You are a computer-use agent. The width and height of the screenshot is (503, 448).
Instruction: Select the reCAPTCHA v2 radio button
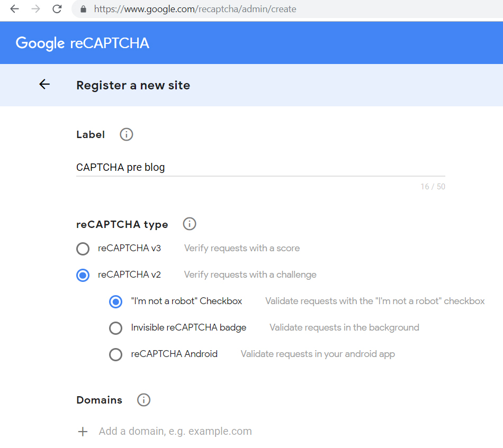point(83,275)
